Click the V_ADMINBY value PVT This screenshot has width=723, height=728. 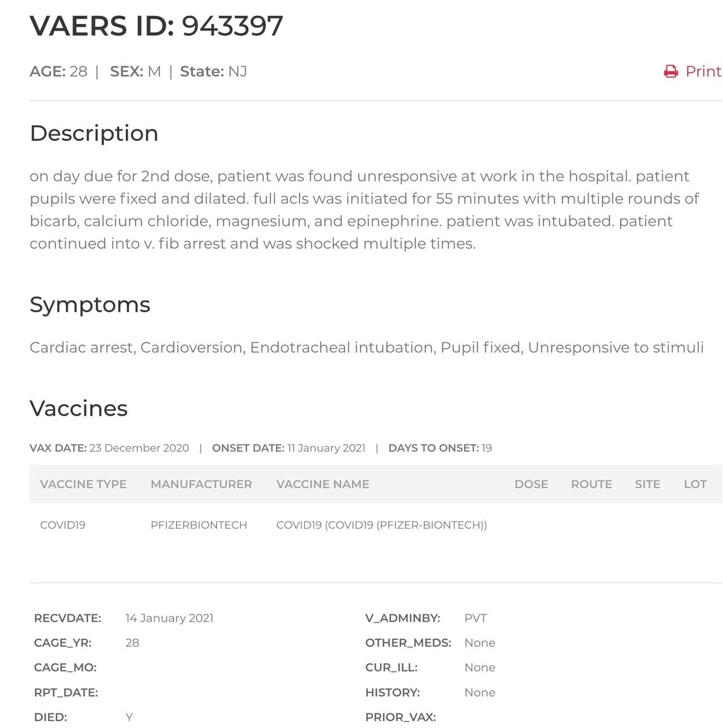[475, 618]
